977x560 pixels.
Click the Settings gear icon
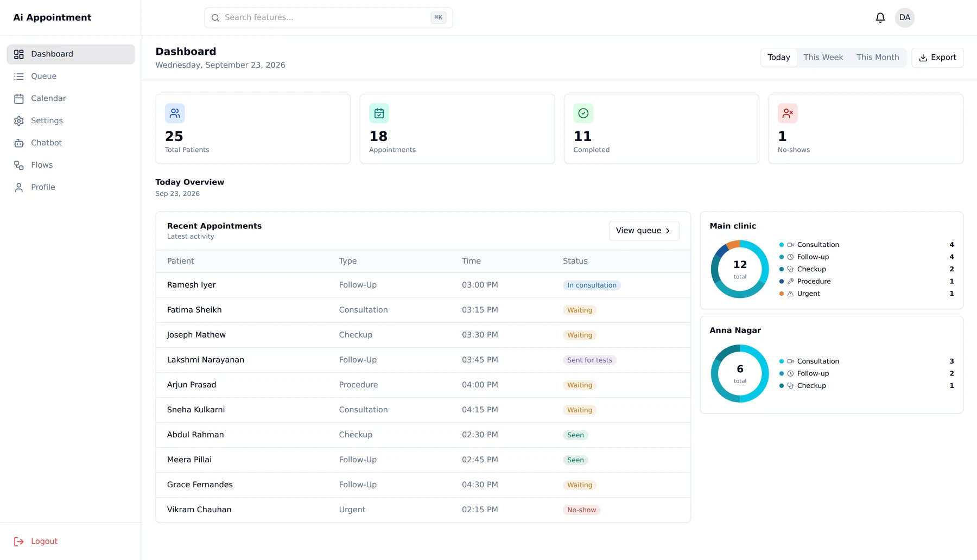19,121
